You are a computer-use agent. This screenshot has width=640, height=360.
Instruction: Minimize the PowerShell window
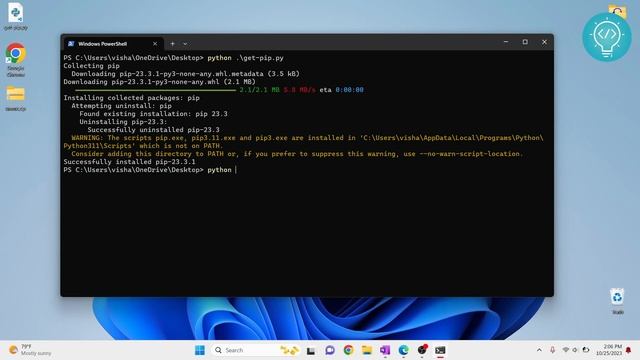click(x=506, y=42)
